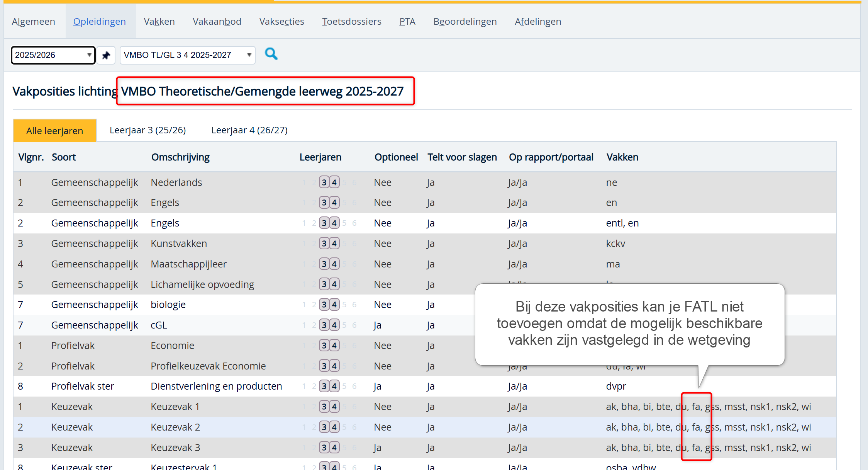This screenshot has width=868, height=470.
Task: Open the Afdelingen menu item
Action: point(537,22)
